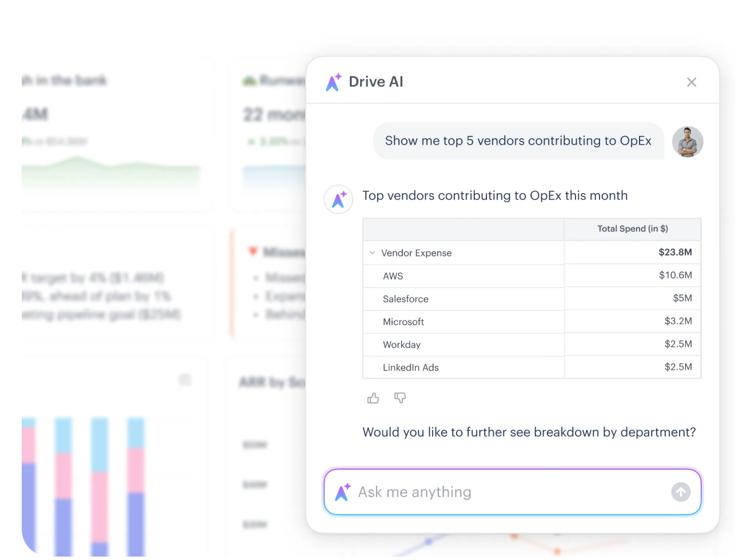
Task: Collapse the Vendor Expense row
Action: (372, 253)
